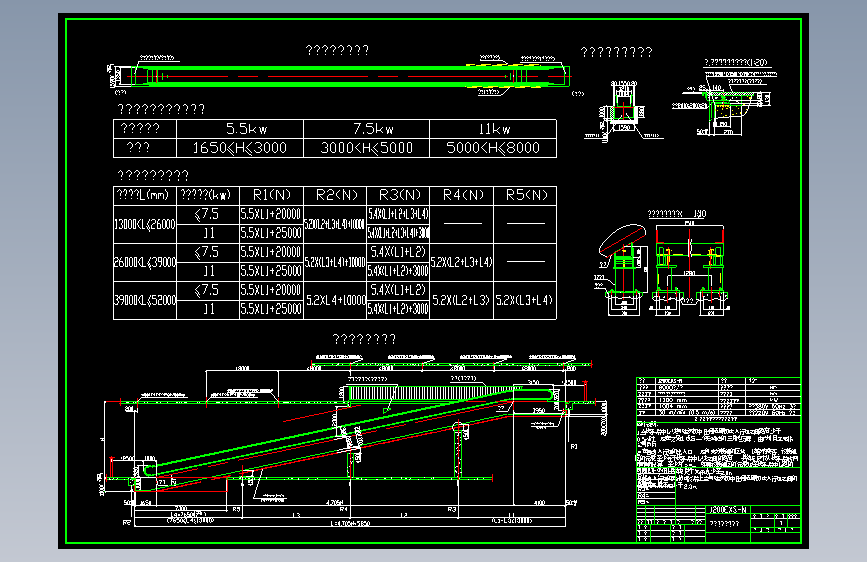Click the L(mm) column header

[x=144, y=195]
